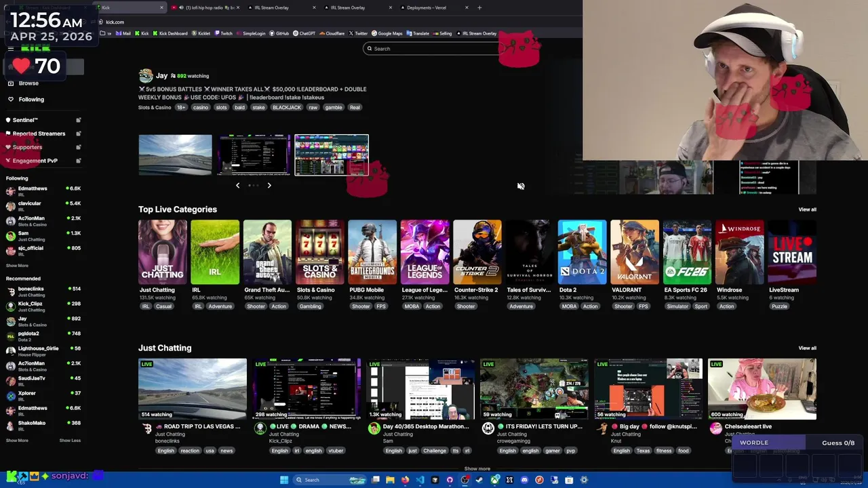The height and width of the screenshot is (488, 868).
Task: Open Firefox from the taskbar
Action: pos(405,480)
